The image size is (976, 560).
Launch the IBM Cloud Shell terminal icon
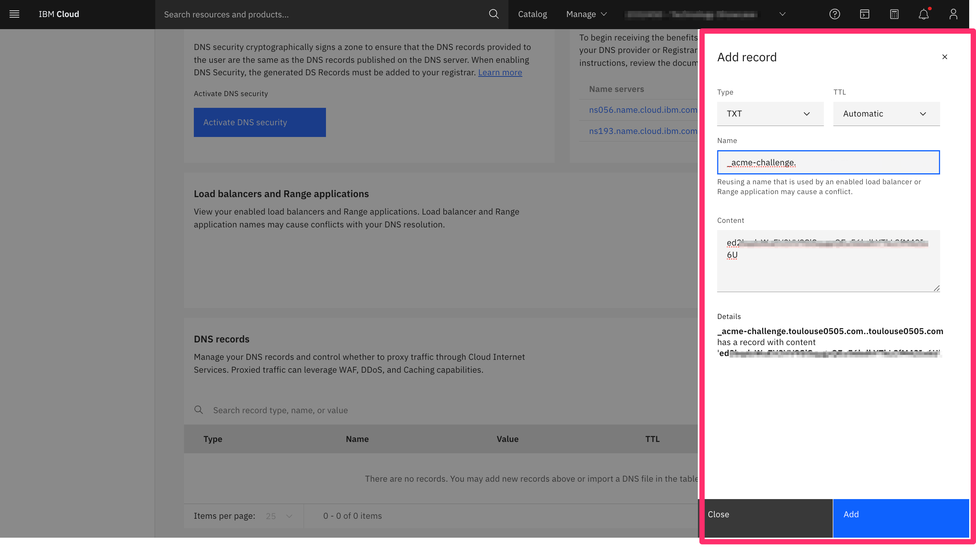[864, 14]
